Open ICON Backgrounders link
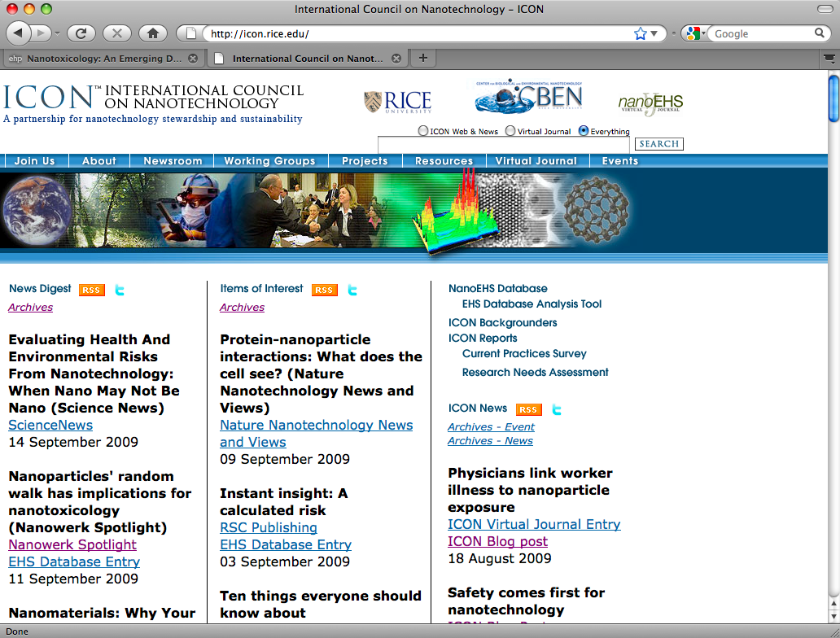 502,322
